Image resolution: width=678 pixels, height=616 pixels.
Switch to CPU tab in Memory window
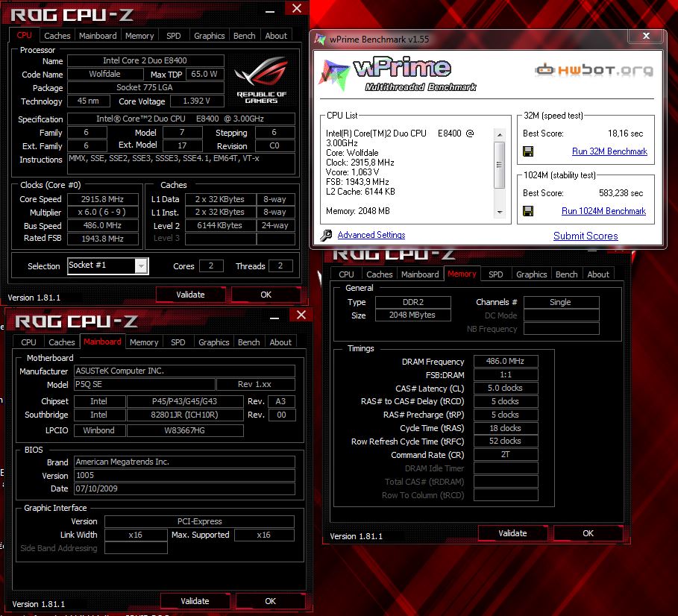point(346,274)
